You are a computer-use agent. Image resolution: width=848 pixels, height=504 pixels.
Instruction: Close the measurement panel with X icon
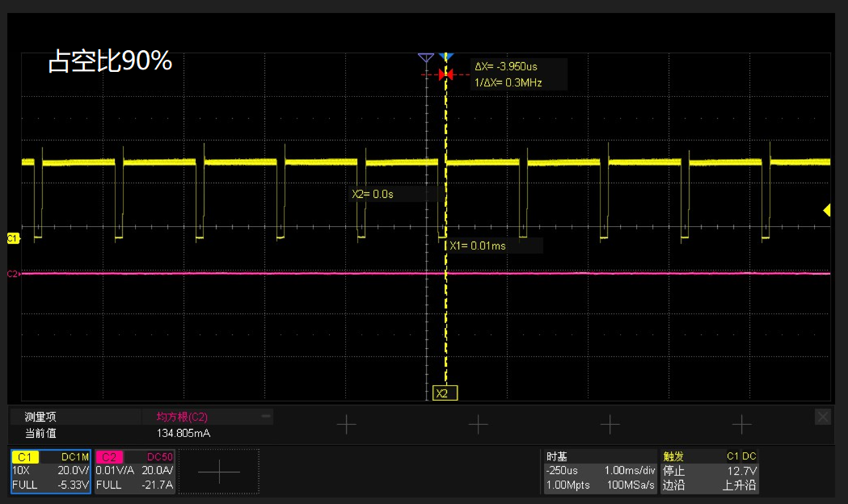click(823, 417)
